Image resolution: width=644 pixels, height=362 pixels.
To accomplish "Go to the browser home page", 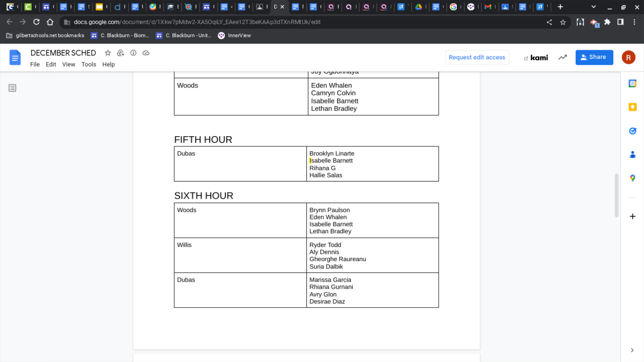I will pyautogui.click(x=50, y=22).
